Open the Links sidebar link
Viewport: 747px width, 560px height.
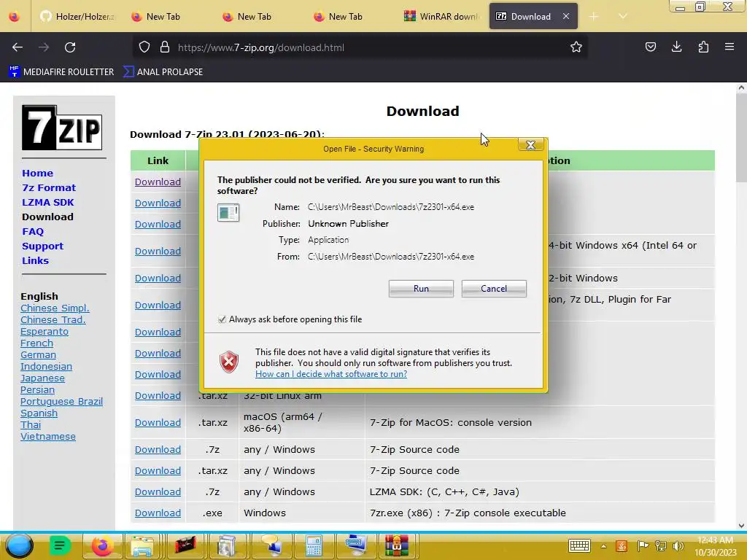(x=35, y=260)
